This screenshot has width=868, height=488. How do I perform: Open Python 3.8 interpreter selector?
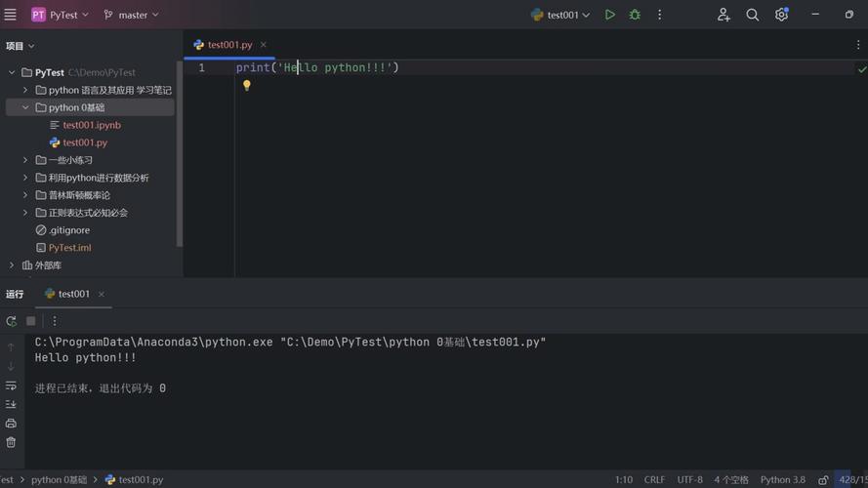[783, 479]
